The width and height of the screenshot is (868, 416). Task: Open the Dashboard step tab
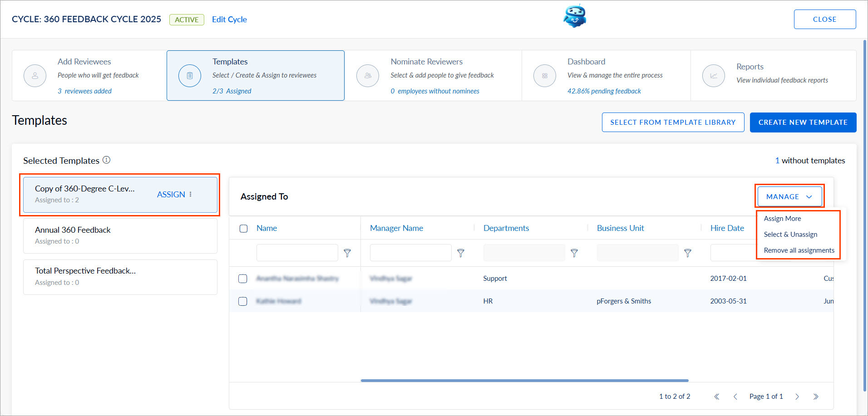[x=606, y=76]
